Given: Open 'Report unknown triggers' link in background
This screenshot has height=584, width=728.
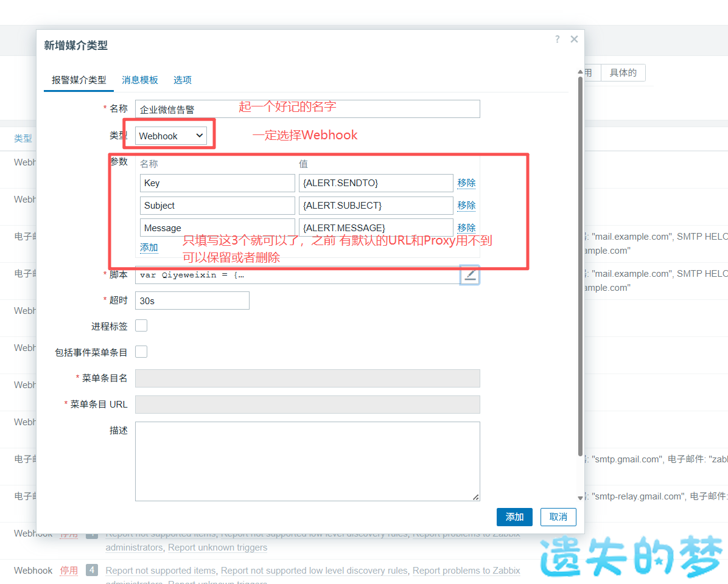Looking at the screenshot, I should pos(218,547).
